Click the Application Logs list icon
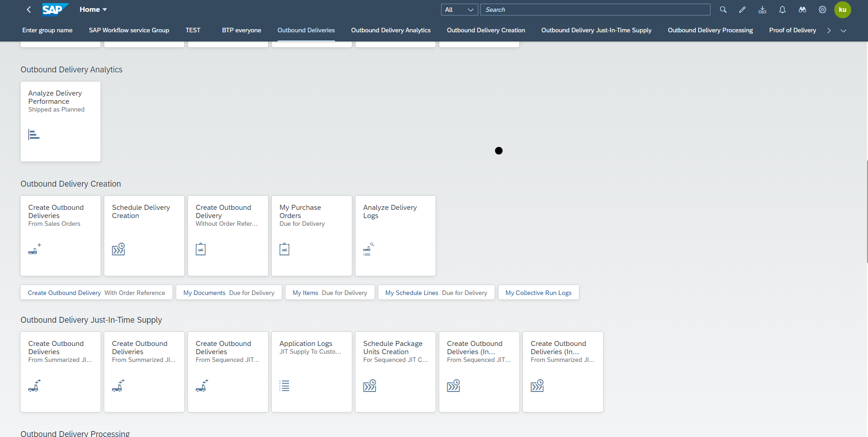 click(x=284, y=386)
